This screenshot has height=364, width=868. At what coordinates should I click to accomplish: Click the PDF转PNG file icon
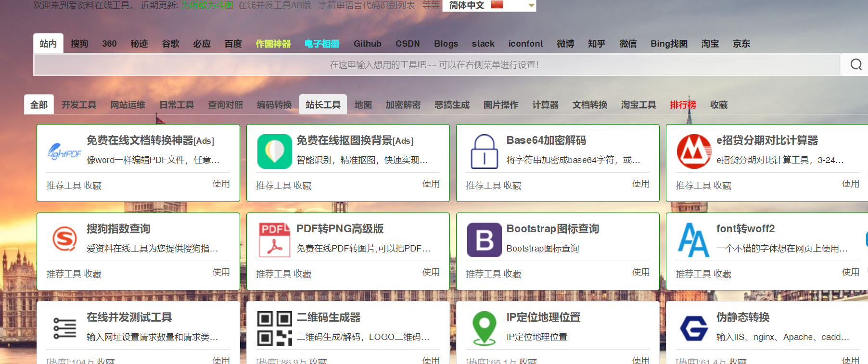click(274, 239)
